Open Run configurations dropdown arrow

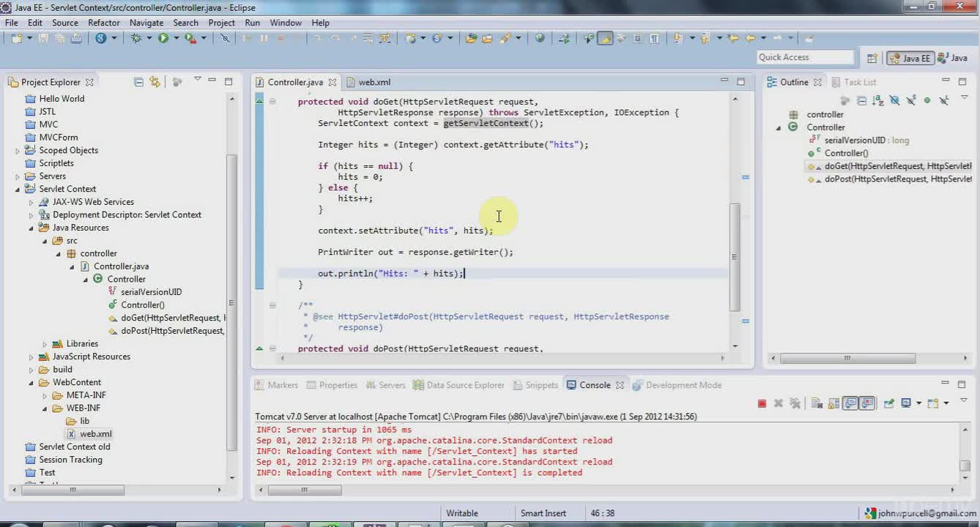click(176, 38)
